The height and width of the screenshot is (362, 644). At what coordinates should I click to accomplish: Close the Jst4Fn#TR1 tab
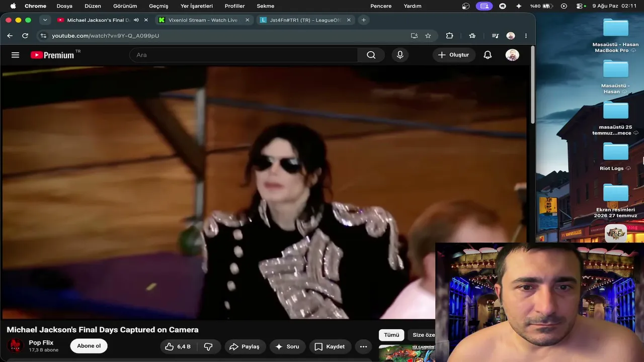349,20
